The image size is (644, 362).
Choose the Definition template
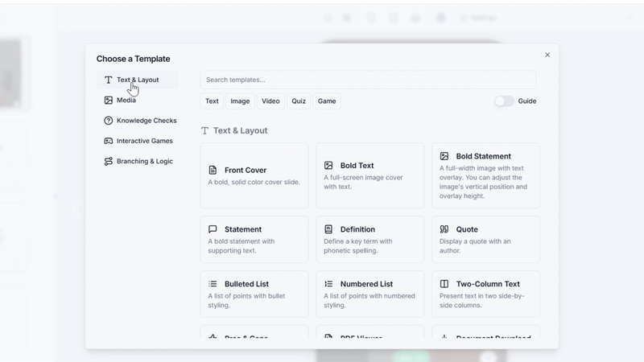(369, 239)
